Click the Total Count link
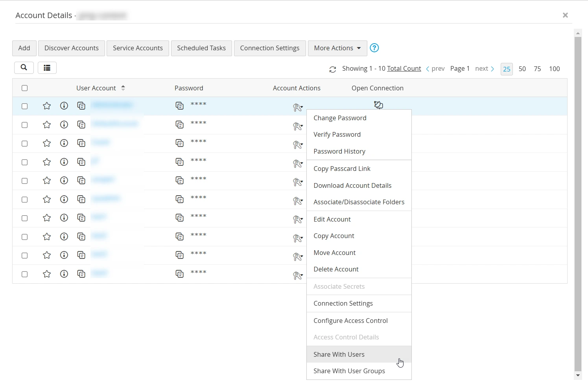This screenshot has width=588, height=385. coord(404,68)
